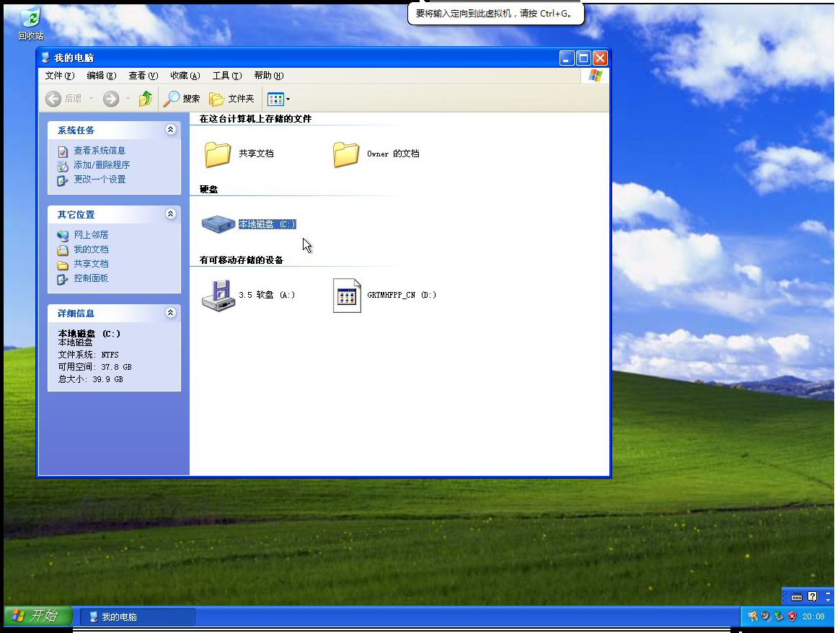Click the 开始 (Start) button
This screenshot has height=633, width=840.
[34, 616]
